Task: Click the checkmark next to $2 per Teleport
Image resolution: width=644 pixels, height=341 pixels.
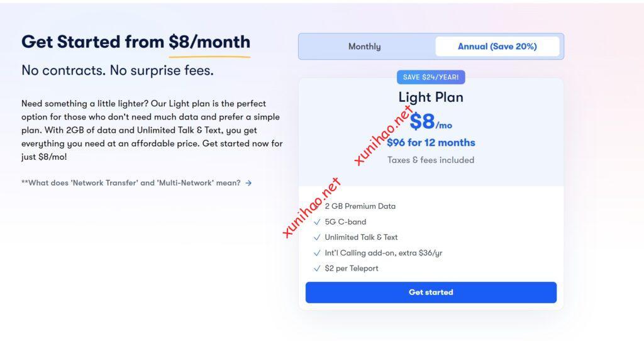Action: (x=317, y=269)
